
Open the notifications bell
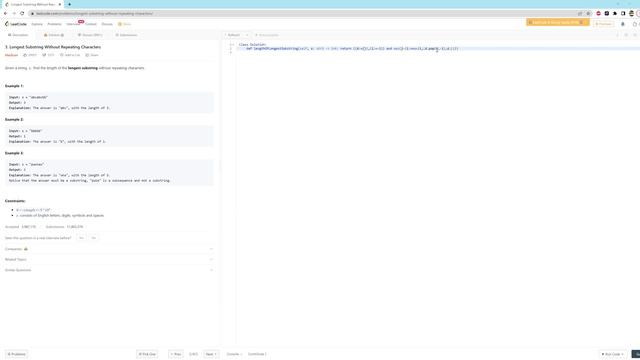coord(623,24)
